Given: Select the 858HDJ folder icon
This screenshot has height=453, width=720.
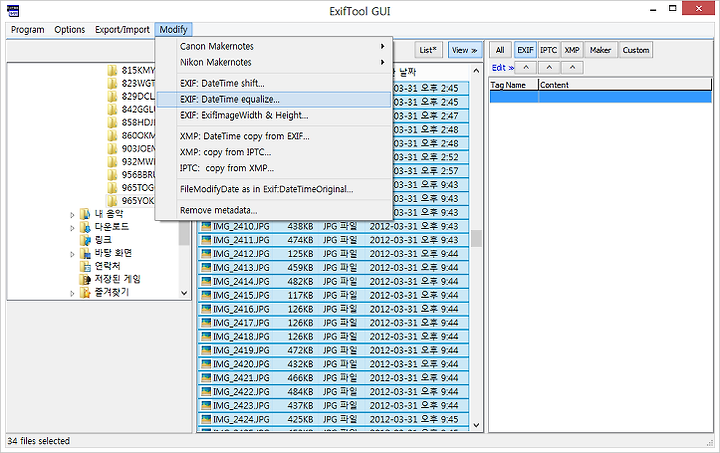Looking at the screenshot, I should 112,123.
